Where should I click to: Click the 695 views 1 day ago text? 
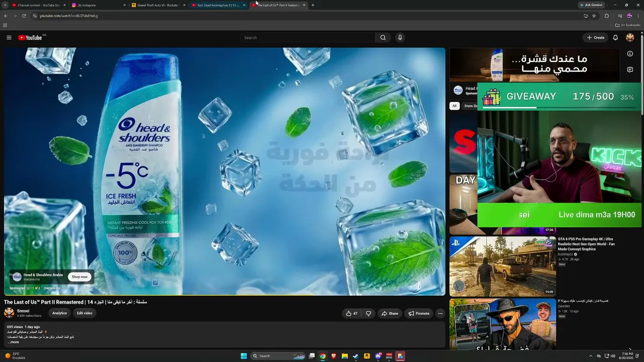coord(23,327)
